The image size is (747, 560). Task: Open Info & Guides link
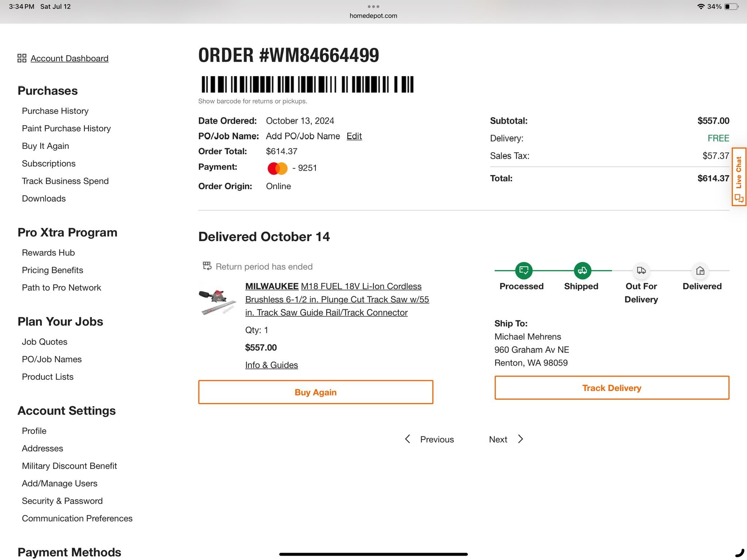tap(271, 365)
